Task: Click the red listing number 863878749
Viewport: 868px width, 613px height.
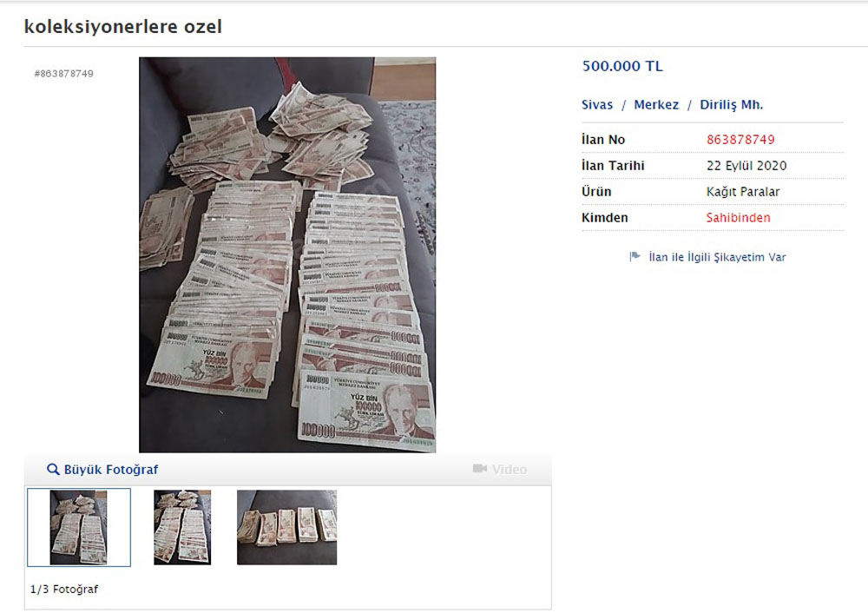Action: (740, 140)
